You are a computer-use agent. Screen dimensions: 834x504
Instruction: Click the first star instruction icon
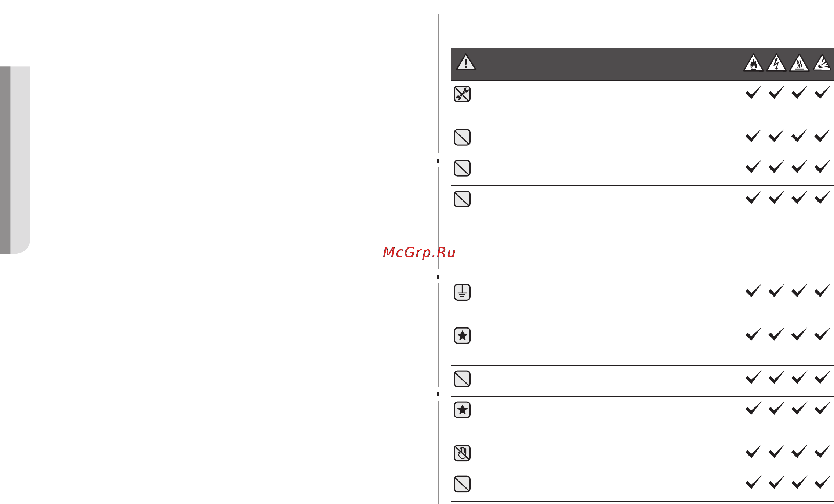(x=462, y=336)
